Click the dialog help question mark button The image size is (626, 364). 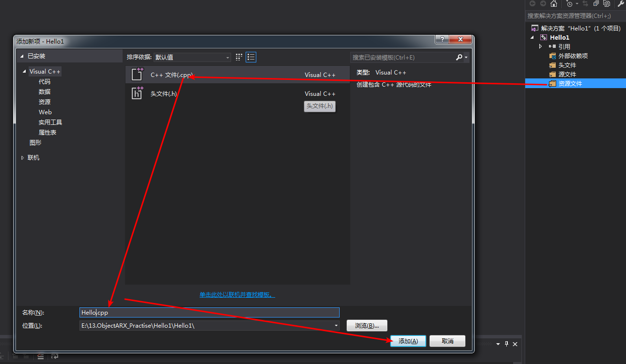[x=441, y=40]
